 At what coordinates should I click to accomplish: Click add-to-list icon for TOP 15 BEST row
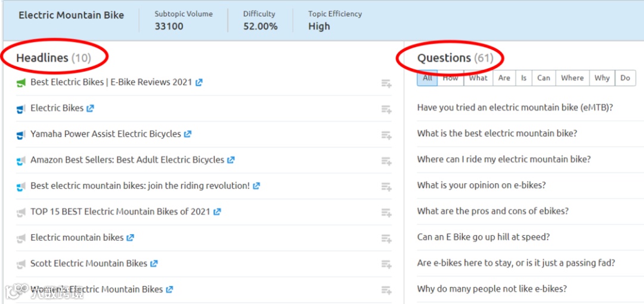pyautogui.click(x=386, y=213)
